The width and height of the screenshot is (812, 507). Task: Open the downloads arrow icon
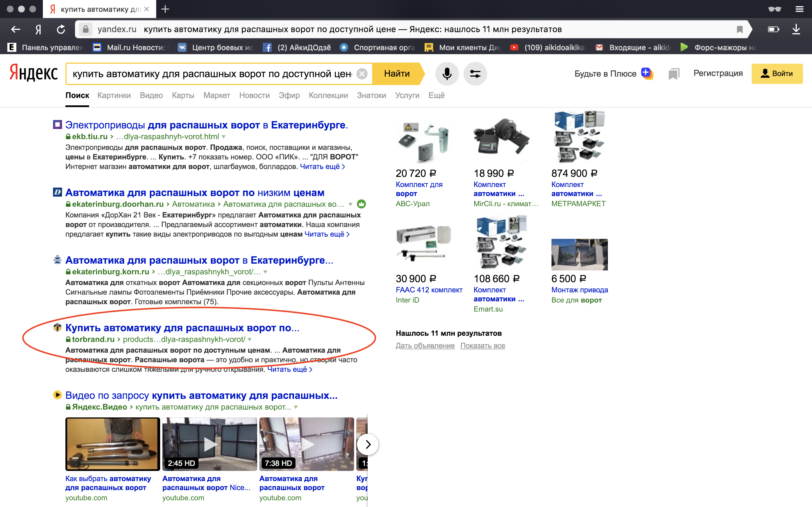click(x=796, y=30)
